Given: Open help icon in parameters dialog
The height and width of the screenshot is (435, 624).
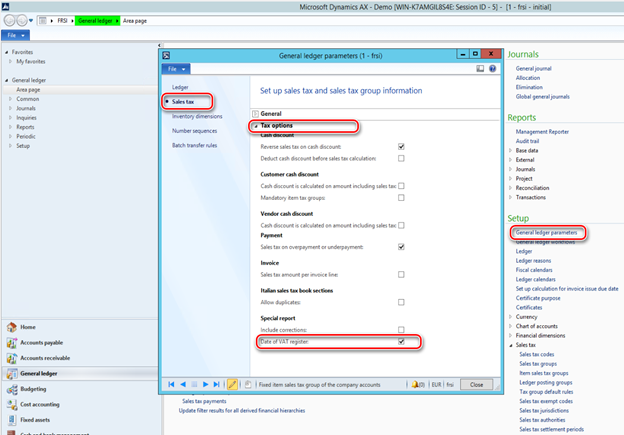Looking at the screenshot, I should 492,69.
